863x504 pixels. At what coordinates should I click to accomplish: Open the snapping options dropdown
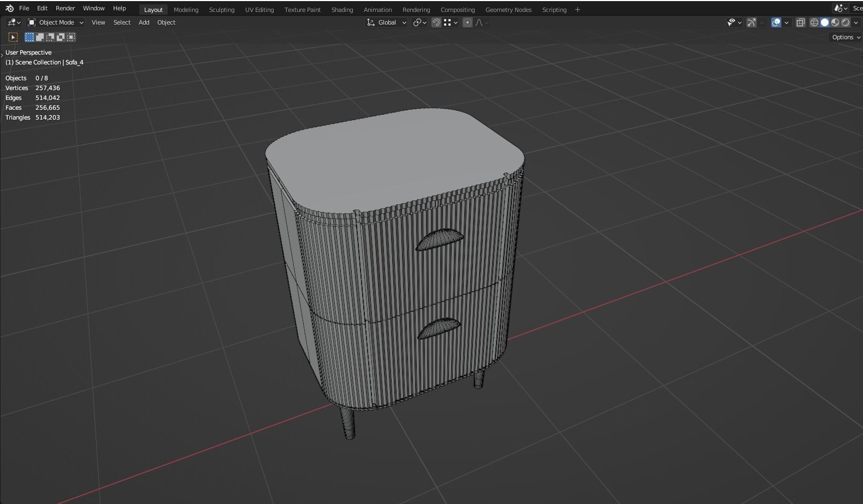point(451,22)
